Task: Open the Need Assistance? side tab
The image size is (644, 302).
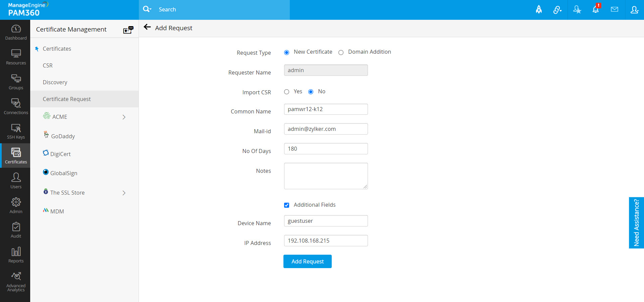Action: click(636, 223)
